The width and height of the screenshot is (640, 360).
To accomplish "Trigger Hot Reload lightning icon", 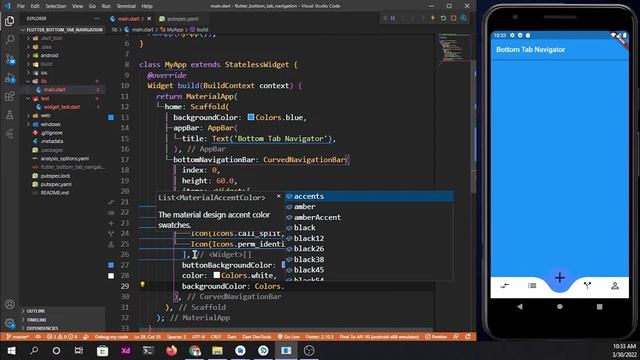I will click(433, 18).
